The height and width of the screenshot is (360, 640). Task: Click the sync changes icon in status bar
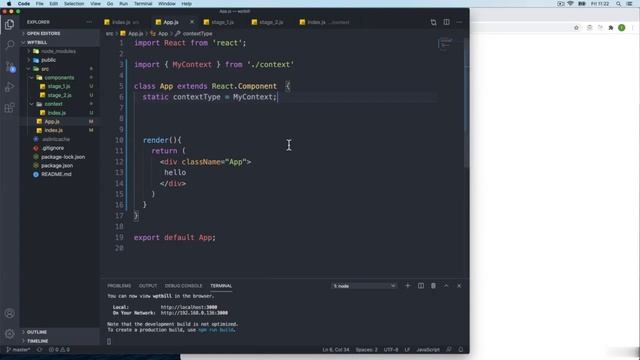coord(40,349)
